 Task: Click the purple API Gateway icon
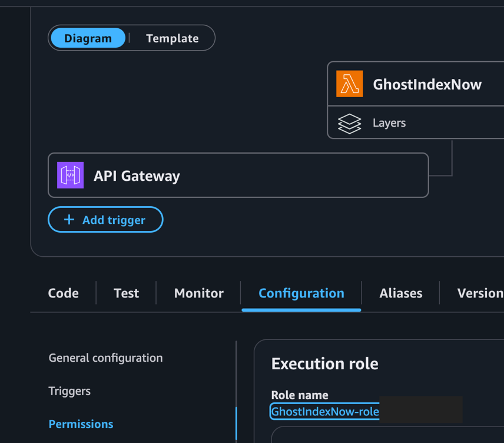[71, 175]
